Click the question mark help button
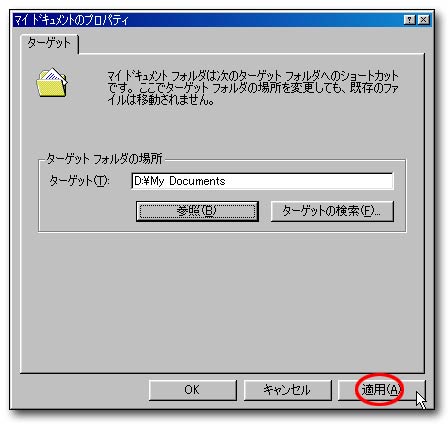The width and height of the screenshot is (448, 424). (410, 20)
